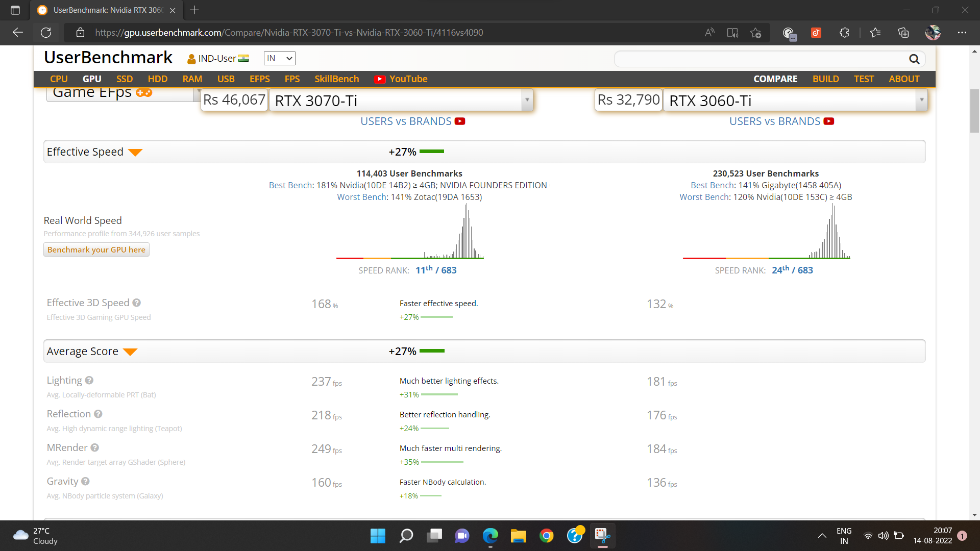Click Benchmark your GPU here button
Viewport: 980px width, 551px height.
(96, 249)
